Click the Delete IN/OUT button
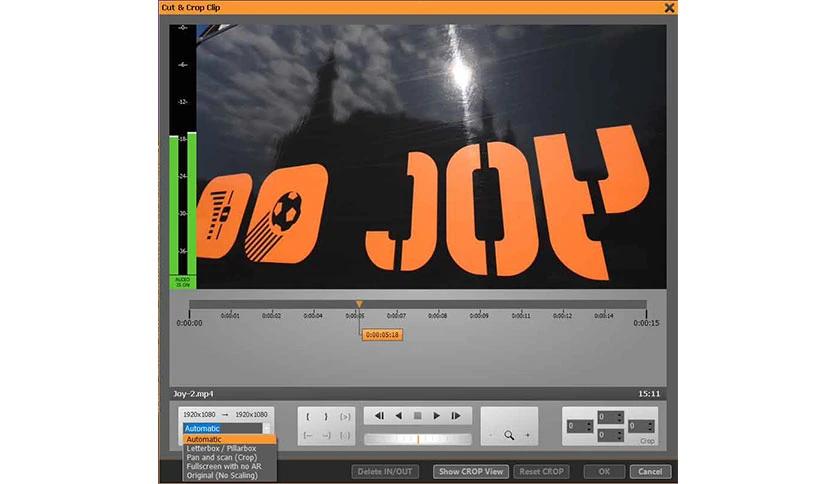This screenshot has height=484, width=836. click(x=385, y=471)
